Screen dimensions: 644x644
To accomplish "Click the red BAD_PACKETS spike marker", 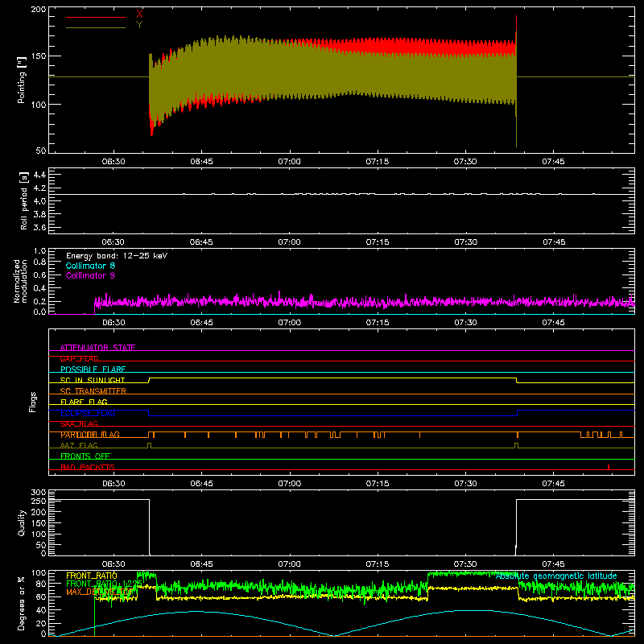I will [x=609, y=467].
